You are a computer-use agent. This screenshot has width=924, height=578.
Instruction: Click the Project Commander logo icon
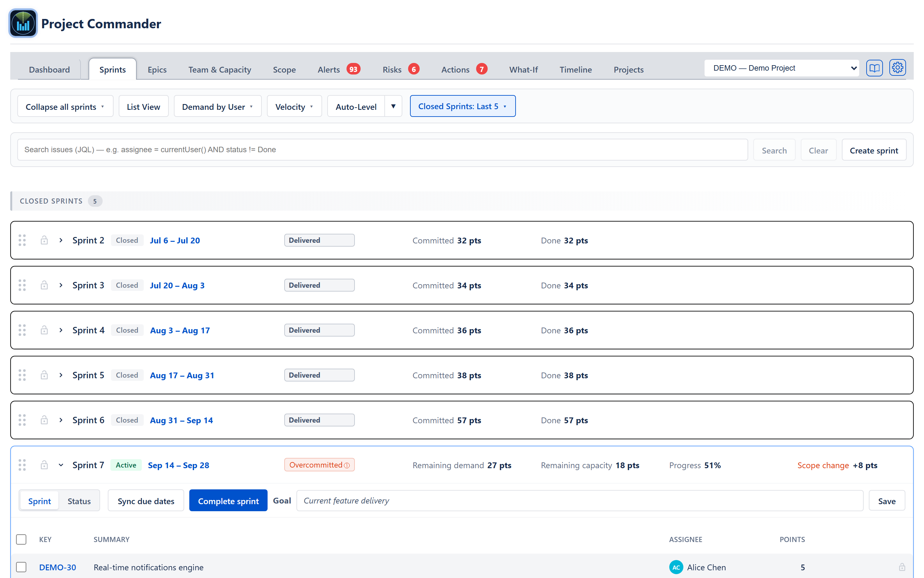pyautogui.click(x=23, y=23)
